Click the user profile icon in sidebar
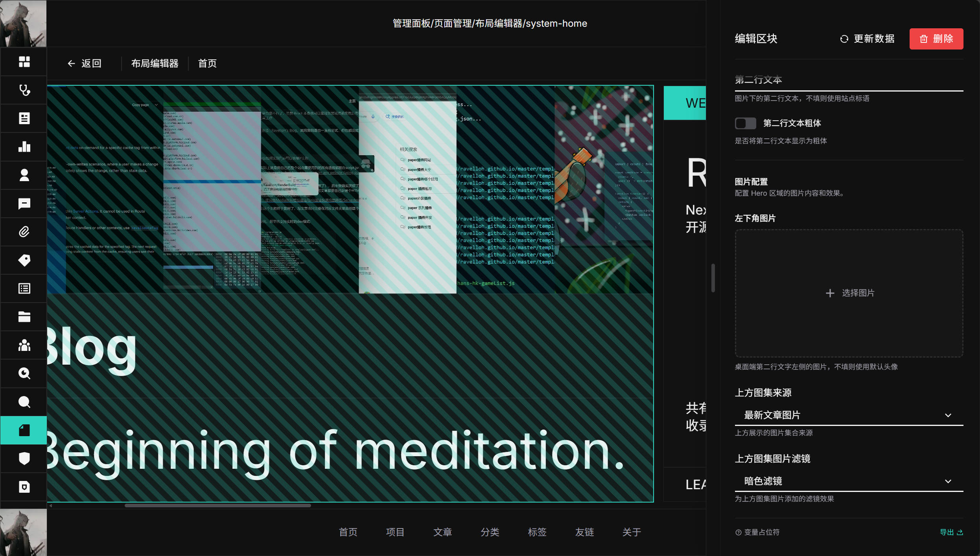Screen dimensions: 980x556 tap(24, 175)
